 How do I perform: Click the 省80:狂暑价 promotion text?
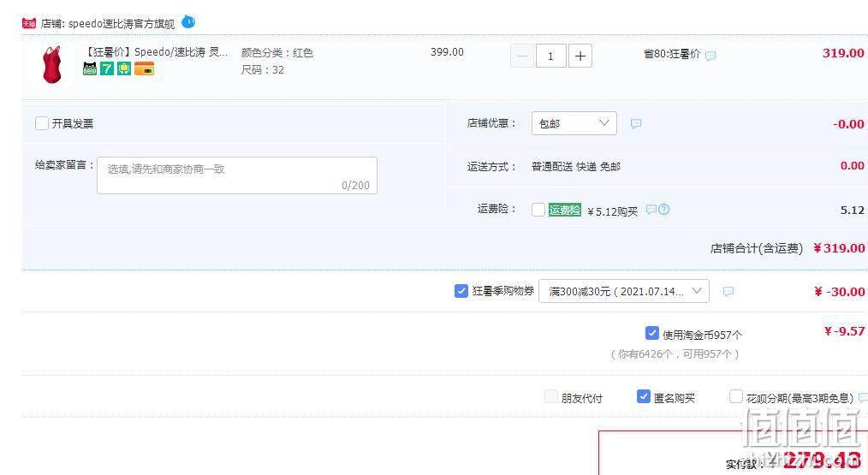(x=672, y=54)
